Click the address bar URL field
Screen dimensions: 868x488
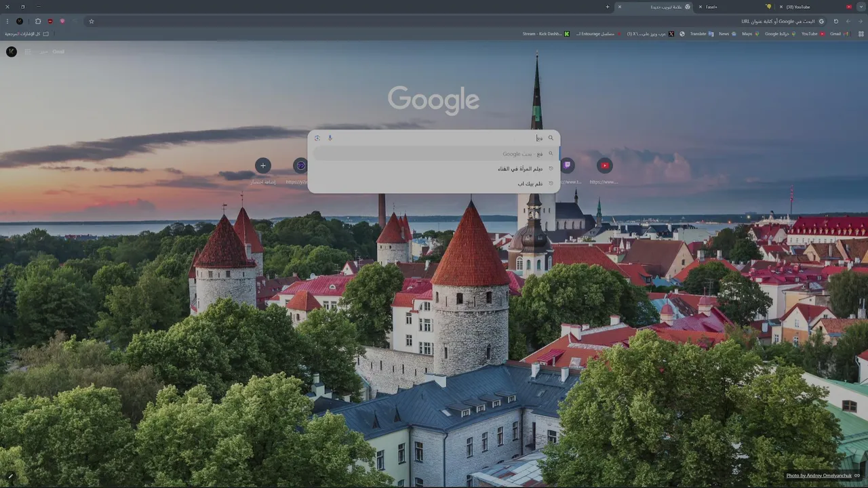456,21
